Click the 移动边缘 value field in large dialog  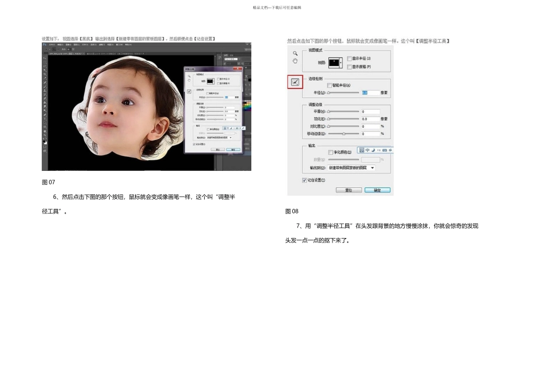(370, 134)
